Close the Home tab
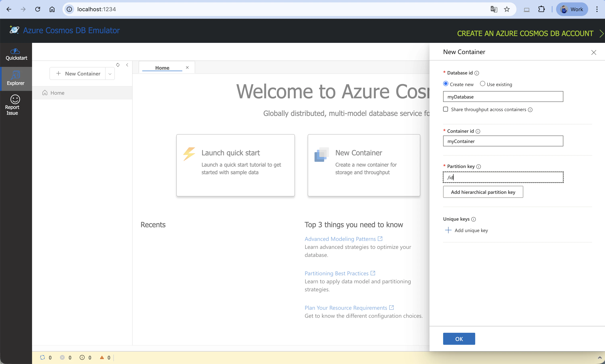605x364 pixels. 187,67
